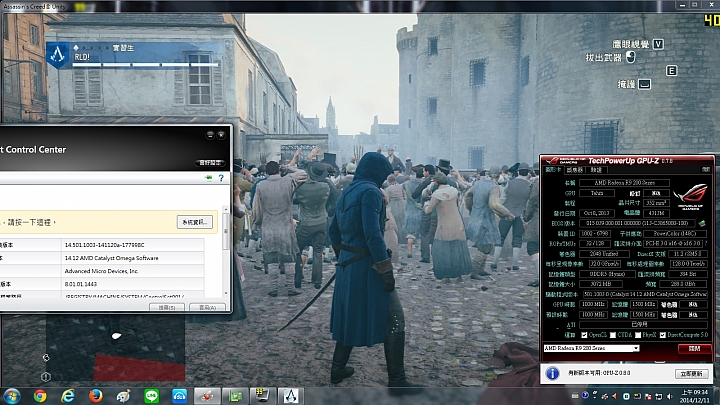Click the red flag Action Center tray icon
Image resolution: width=720 pixels, height=405 pixels.
(648, 396)
